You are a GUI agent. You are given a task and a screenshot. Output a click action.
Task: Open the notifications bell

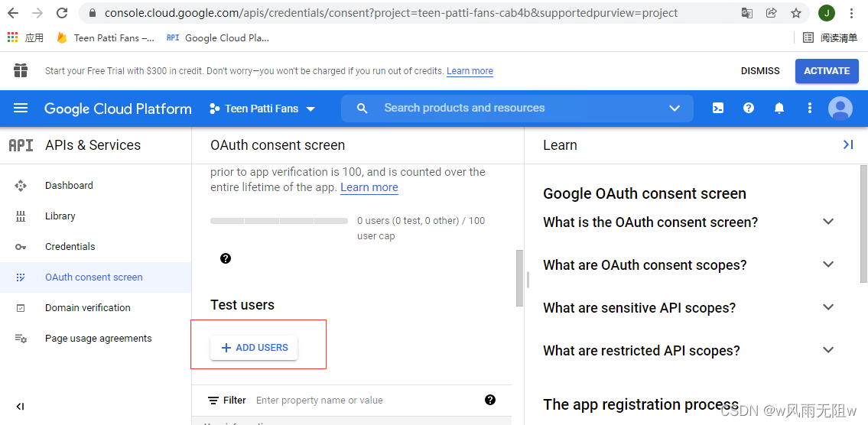tap(779, 109)
